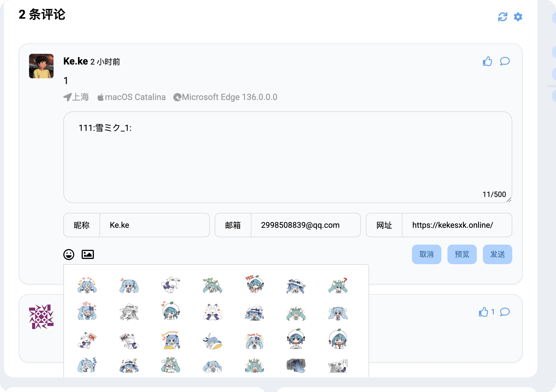Open the comment settings gear
The width and height of the screenshot is (556, 392).
point(518,17)
